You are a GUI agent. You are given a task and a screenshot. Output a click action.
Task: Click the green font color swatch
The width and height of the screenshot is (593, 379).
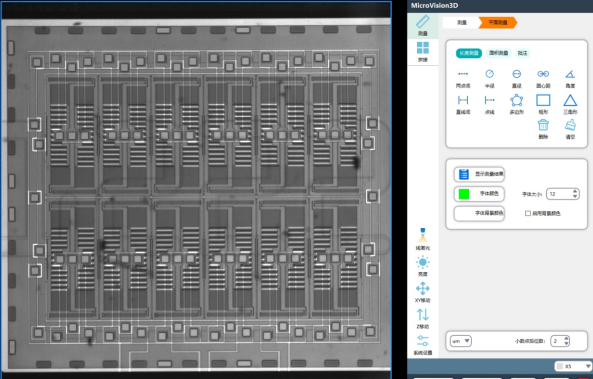pos(464,194)
